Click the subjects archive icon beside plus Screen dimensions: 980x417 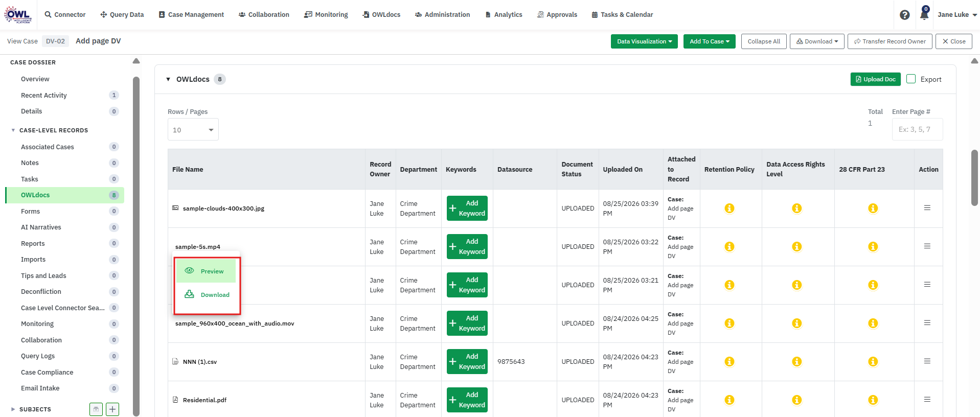coord(96,409)
